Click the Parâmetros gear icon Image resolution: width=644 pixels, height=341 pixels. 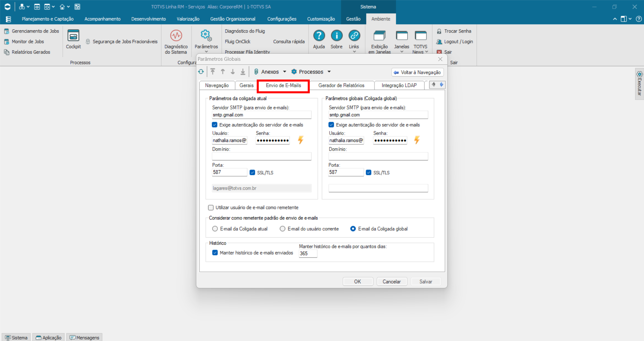pyautogui.click(x=206, y=35)
